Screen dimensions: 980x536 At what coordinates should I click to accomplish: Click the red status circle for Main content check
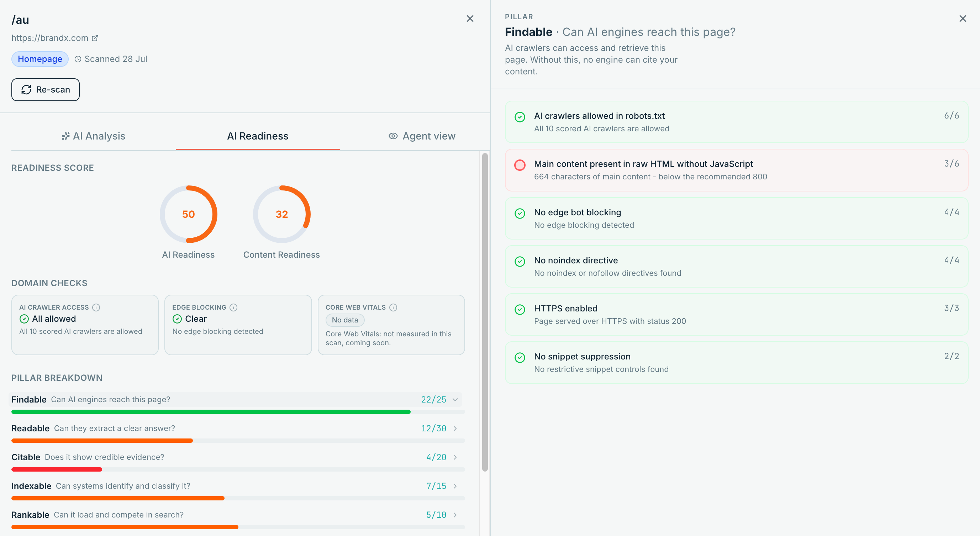point(520,165)
